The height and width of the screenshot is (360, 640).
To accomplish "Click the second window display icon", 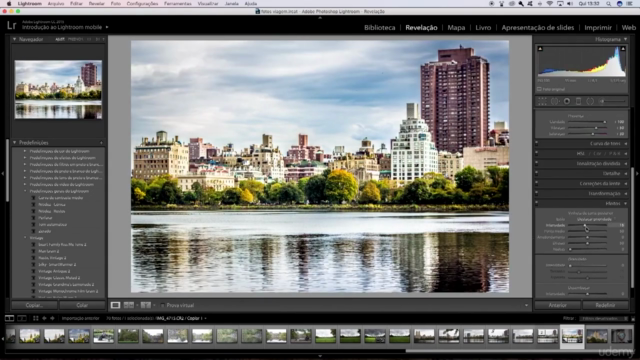I will (x=22, y=318).
